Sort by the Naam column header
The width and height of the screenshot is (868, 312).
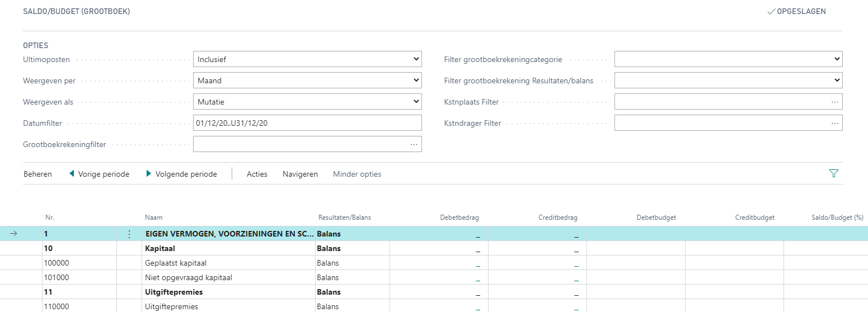click(154, 218)
